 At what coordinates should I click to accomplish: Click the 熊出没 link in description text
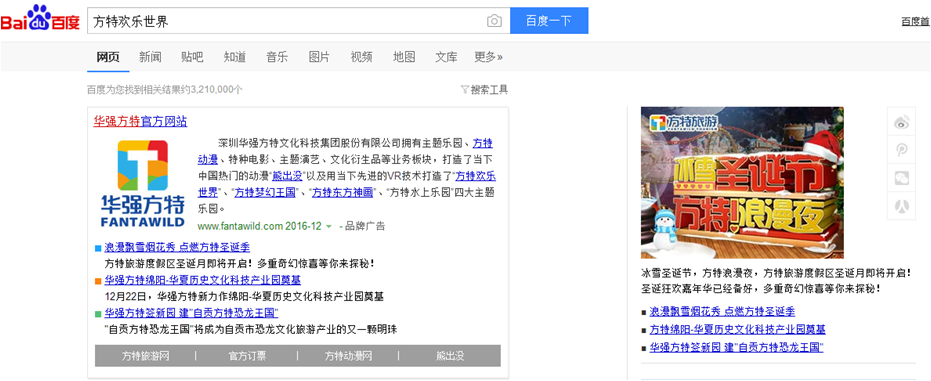[287, 176]
